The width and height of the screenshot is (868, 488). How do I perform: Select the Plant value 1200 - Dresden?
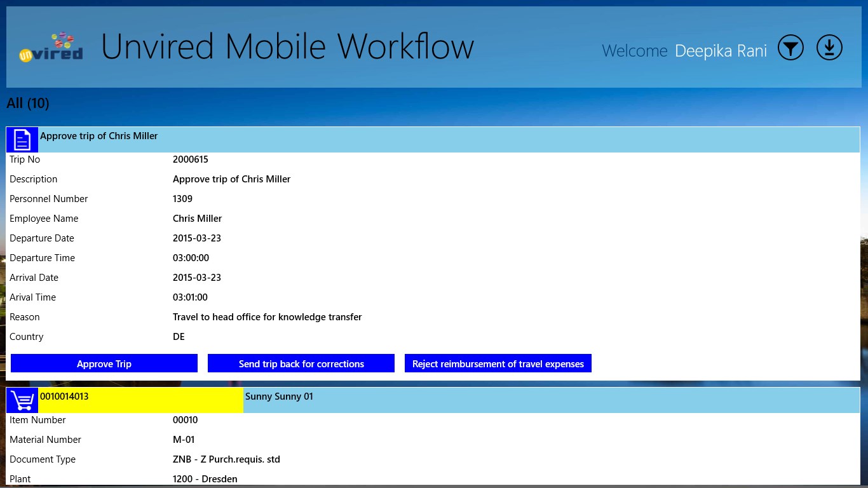(x=205, y=479)
